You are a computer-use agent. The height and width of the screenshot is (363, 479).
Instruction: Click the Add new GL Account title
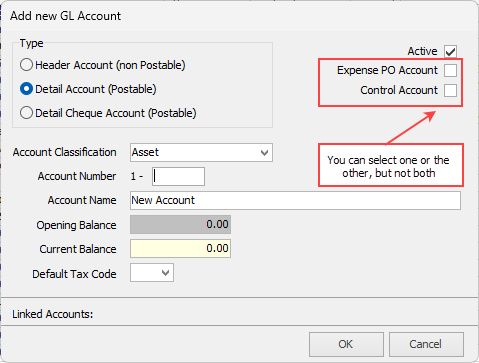tap(65, 16)
